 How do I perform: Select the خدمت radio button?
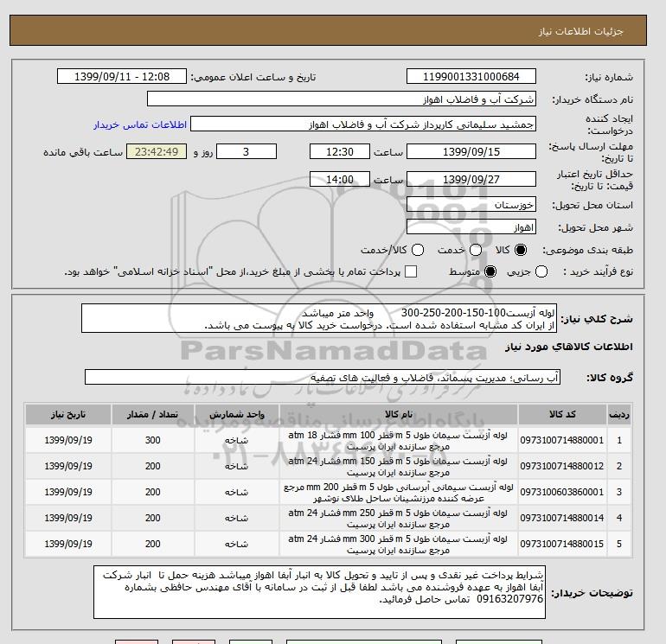tap(476, 250)
